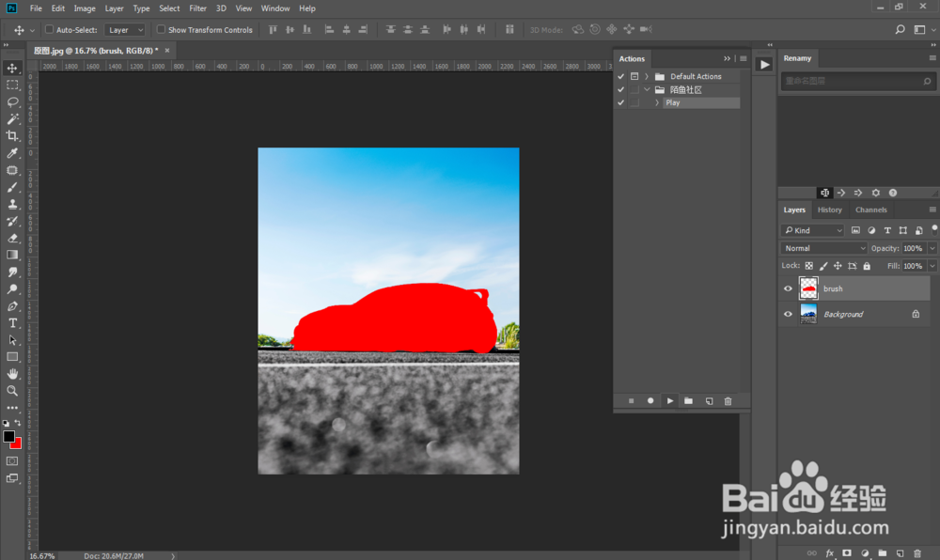Toggle Default Actions set checkmark
The image size is (940, 560).
[621, 77]
